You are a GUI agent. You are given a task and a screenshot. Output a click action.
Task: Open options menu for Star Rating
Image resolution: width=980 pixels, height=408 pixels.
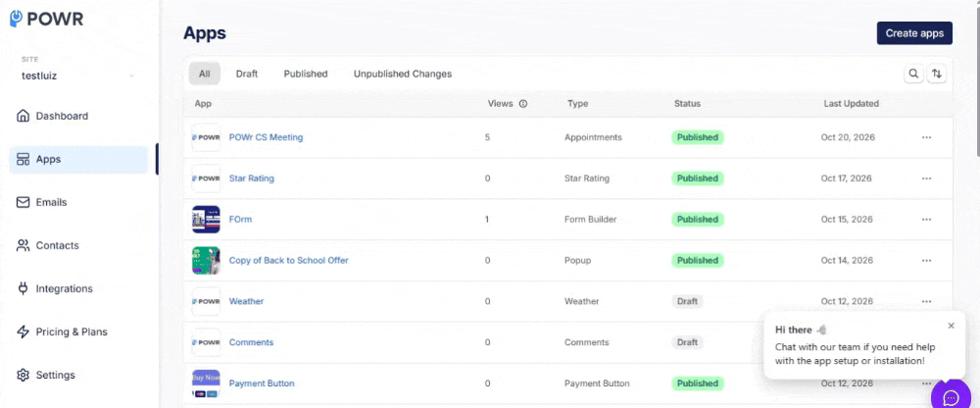pos(926,178)
